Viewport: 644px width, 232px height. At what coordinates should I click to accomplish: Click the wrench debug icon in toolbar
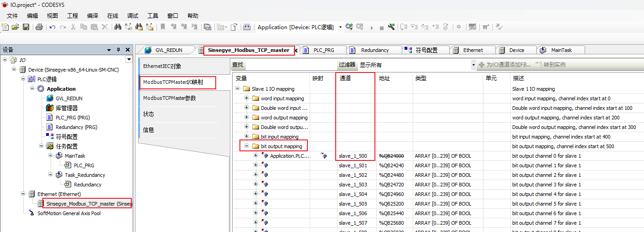pos(391,27)
